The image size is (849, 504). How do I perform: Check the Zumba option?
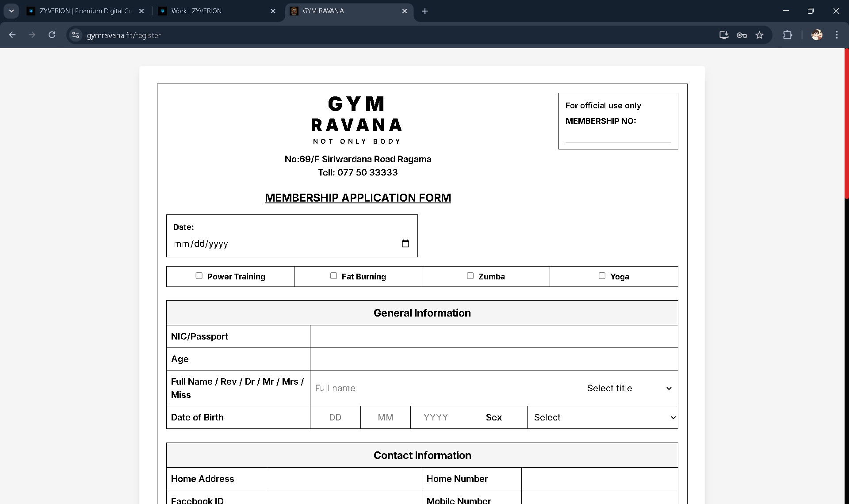470,275
